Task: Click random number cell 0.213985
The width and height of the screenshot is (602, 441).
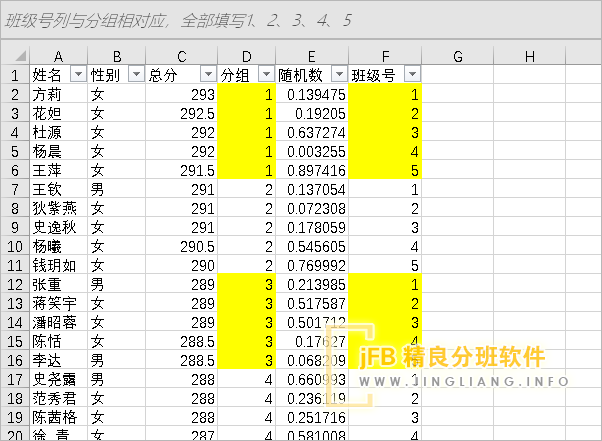Action: (312, 284)
